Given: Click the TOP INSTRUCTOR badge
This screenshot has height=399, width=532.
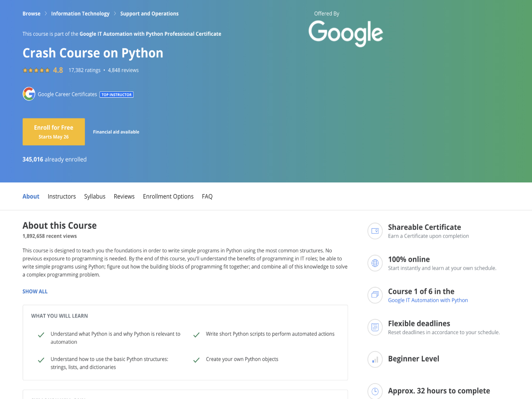Looking at the screenshot, I should point(116,95).
